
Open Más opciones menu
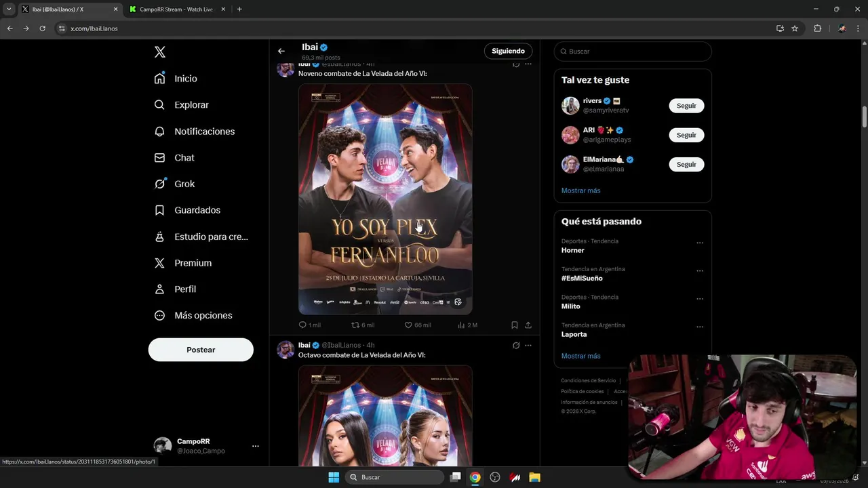[193, 315]
